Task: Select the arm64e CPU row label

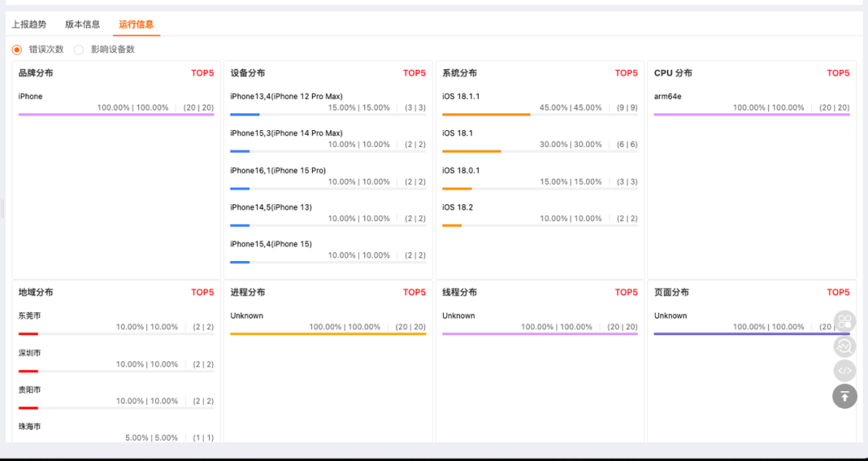Action: [668, 96]
